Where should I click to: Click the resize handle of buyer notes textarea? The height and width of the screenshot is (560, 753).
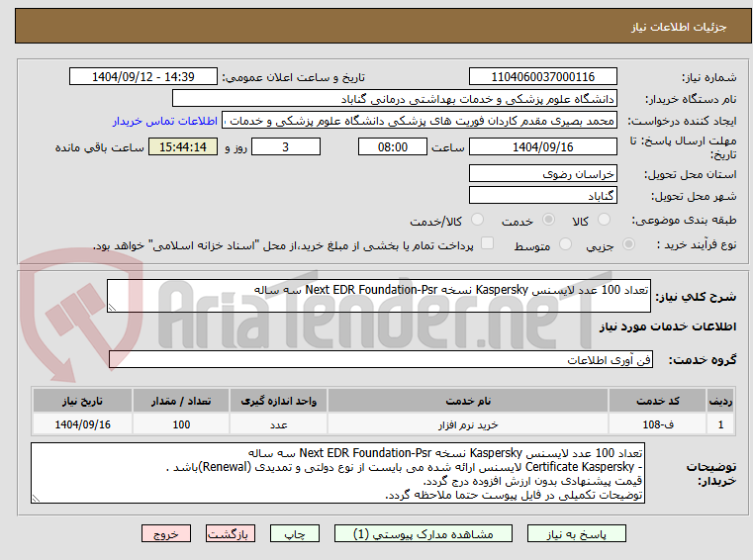point(36,499)
